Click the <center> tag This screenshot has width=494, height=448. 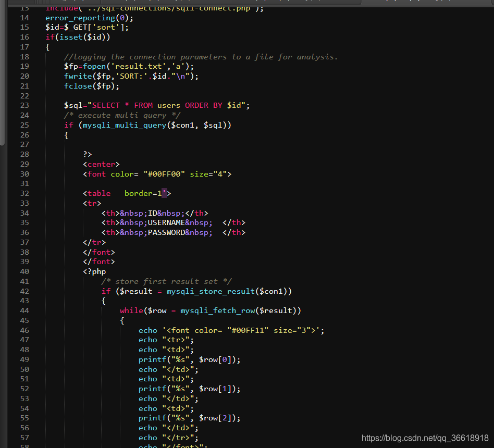pyautogui.click(x=101, y=165)
